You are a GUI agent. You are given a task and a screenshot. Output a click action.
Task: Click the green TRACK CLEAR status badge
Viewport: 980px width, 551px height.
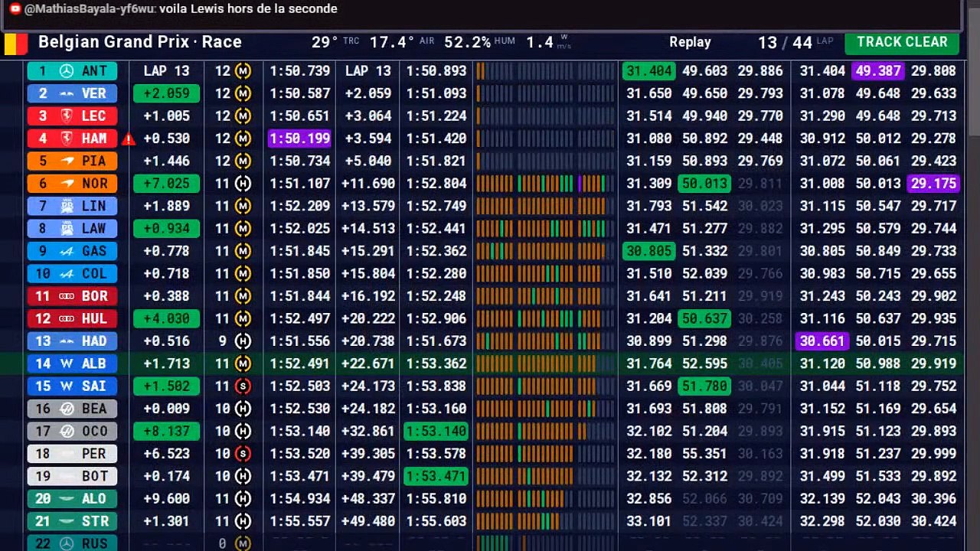(902, 43)
